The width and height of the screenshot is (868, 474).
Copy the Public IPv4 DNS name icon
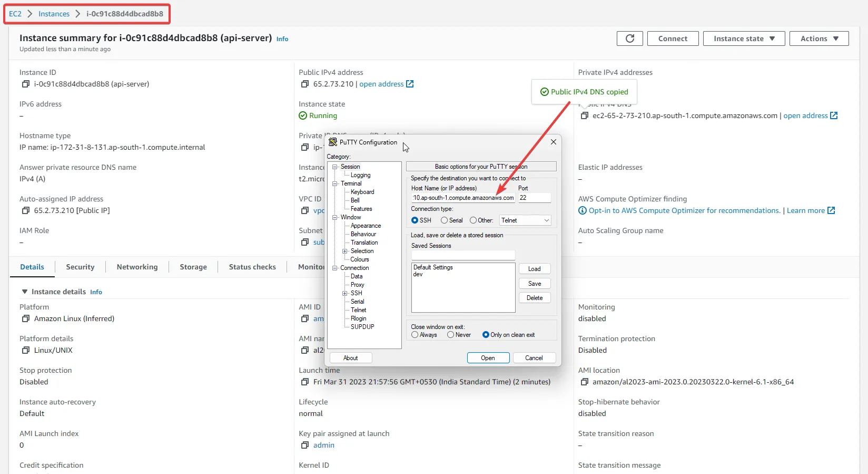pyautogui.click(x=584, y=115)
